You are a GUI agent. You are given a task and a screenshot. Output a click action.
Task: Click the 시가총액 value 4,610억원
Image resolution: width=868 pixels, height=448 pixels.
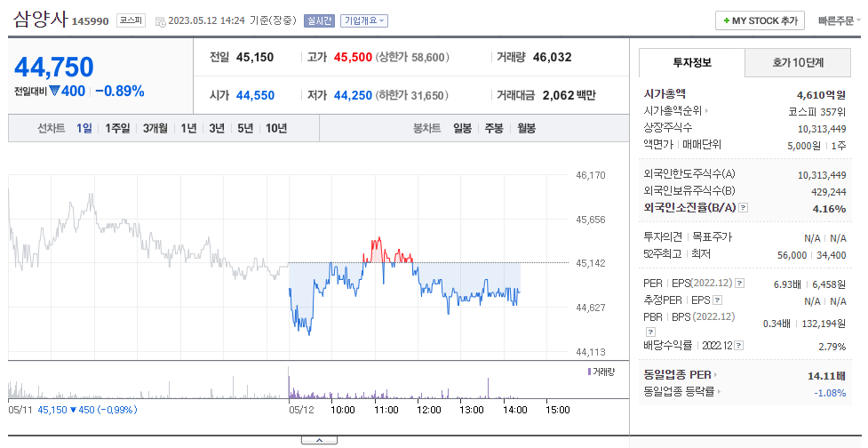point(822,95)
